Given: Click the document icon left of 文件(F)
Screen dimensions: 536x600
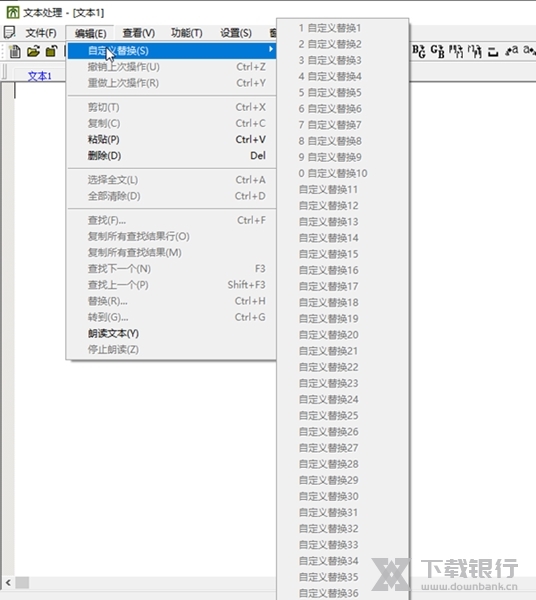Looking at the screenshot, I should 10,33.
